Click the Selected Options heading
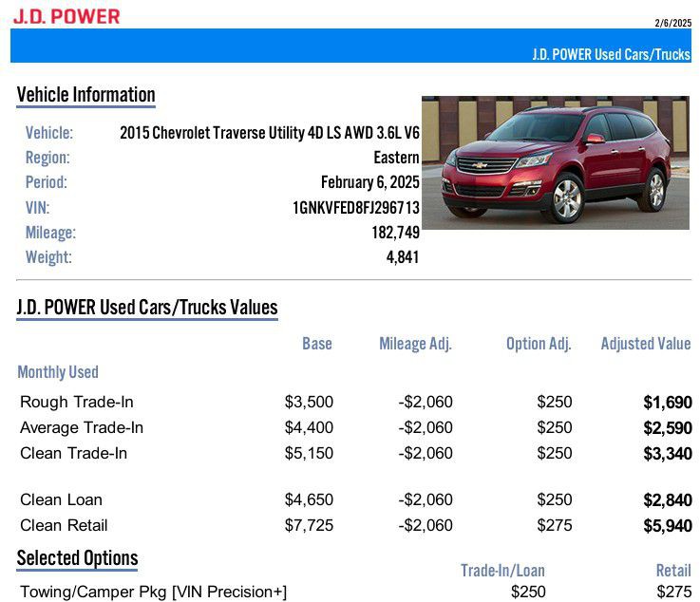This screenshot has width=700, height=602. click(x=77, y=557)
